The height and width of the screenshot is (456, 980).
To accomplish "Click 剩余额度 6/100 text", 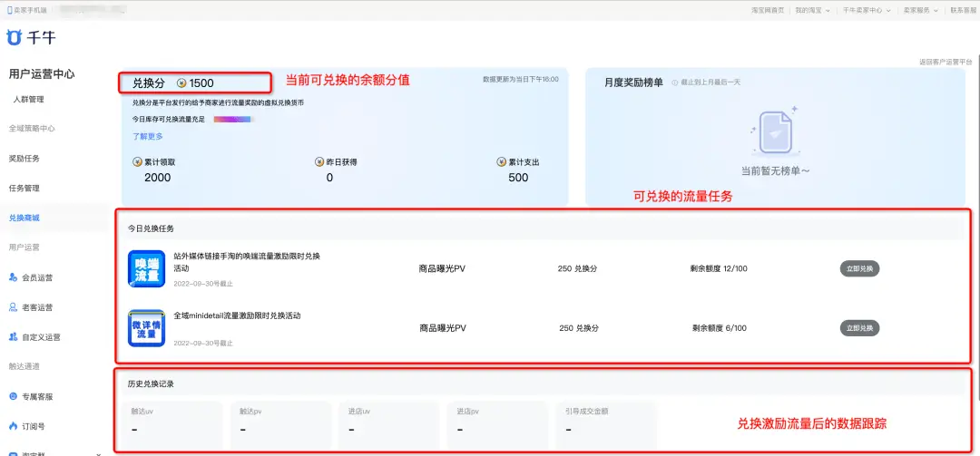I will 720,328.
